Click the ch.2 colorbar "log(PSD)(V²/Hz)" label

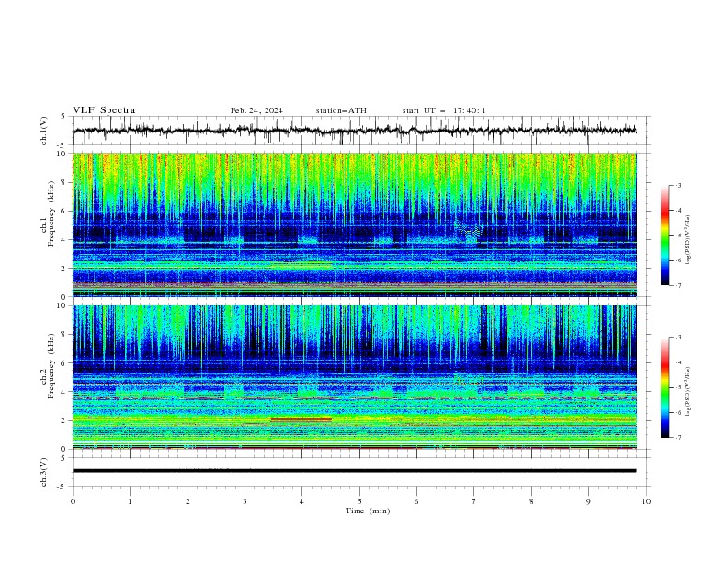(688, 391)
